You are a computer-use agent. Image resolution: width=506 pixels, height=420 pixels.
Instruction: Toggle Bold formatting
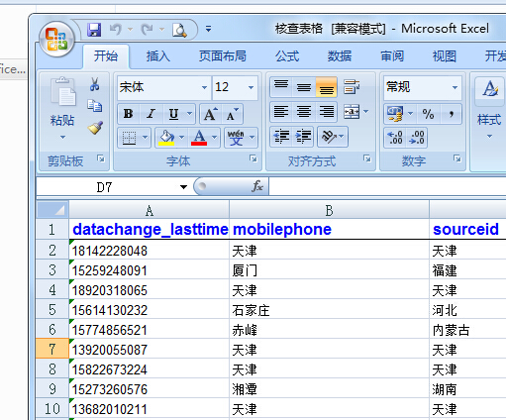(128, 114)
